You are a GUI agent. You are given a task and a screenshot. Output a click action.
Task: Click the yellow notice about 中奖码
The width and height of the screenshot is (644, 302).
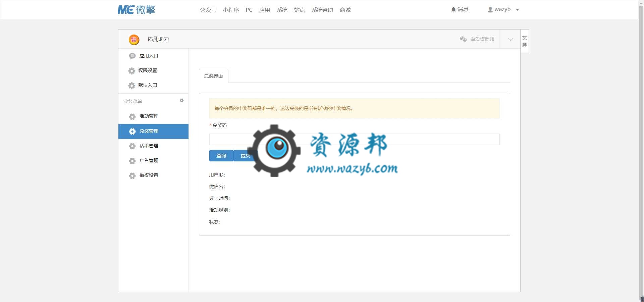(x=354, y=108)
